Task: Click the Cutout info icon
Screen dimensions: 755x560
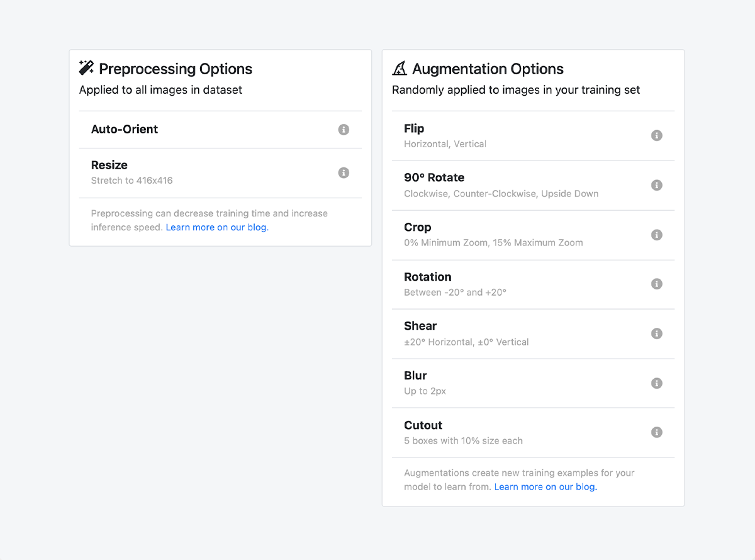Action: (x=657, y=432)
